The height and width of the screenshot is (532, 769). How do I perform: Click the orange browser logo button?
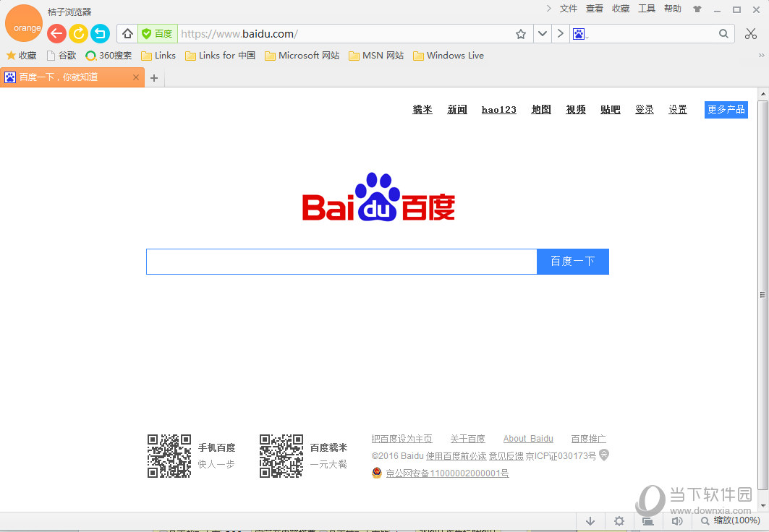[x=24, y=23]
